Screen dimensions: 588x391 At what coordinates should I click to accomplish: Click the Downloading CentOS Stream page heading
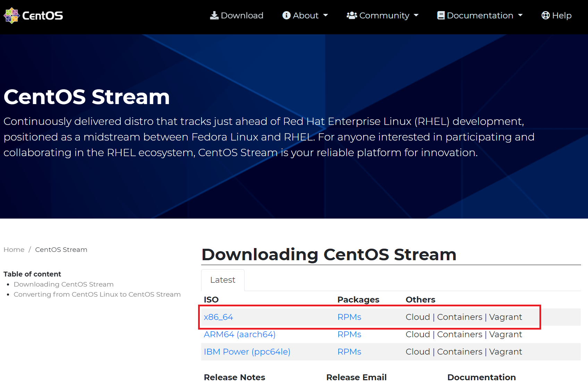[x=329, y=255]
